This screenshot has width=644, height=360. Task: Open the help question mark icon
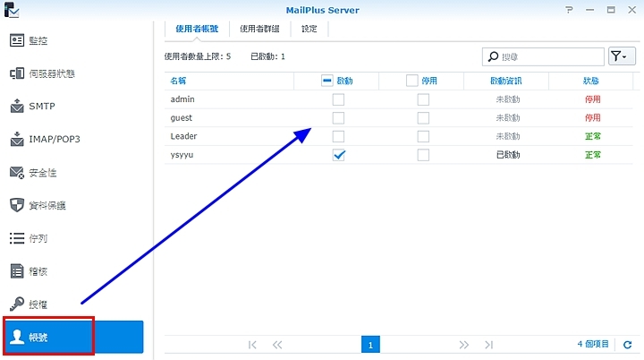pos(569,10)
